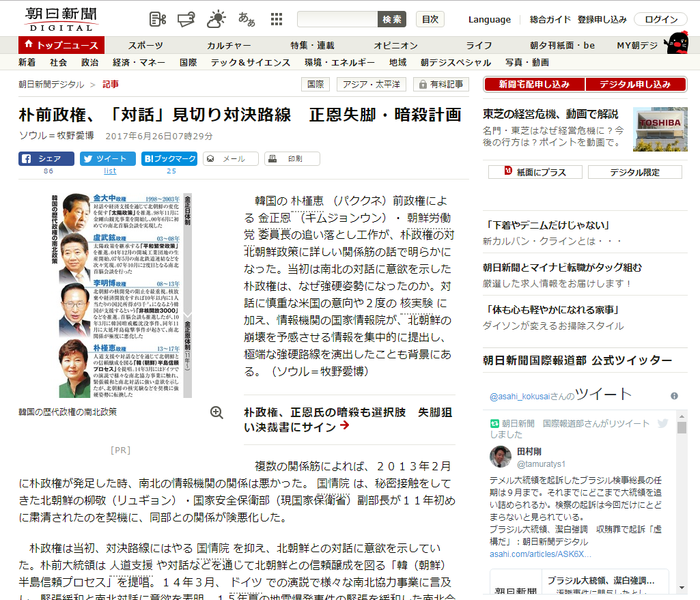
Task: Click the Twitter widget info icon
Action: (x=674, y=396)
